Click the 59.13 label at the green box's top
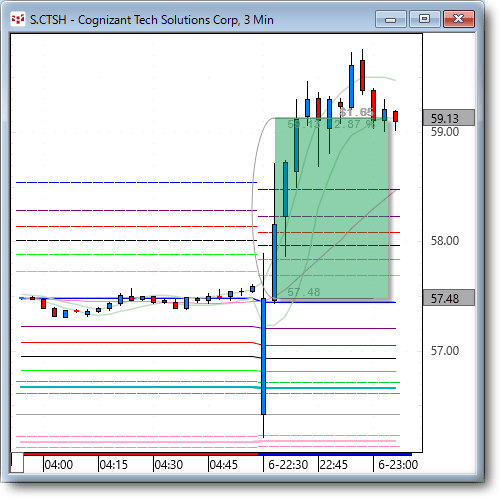This screenshot has height=500, width=502. (304, 125)
